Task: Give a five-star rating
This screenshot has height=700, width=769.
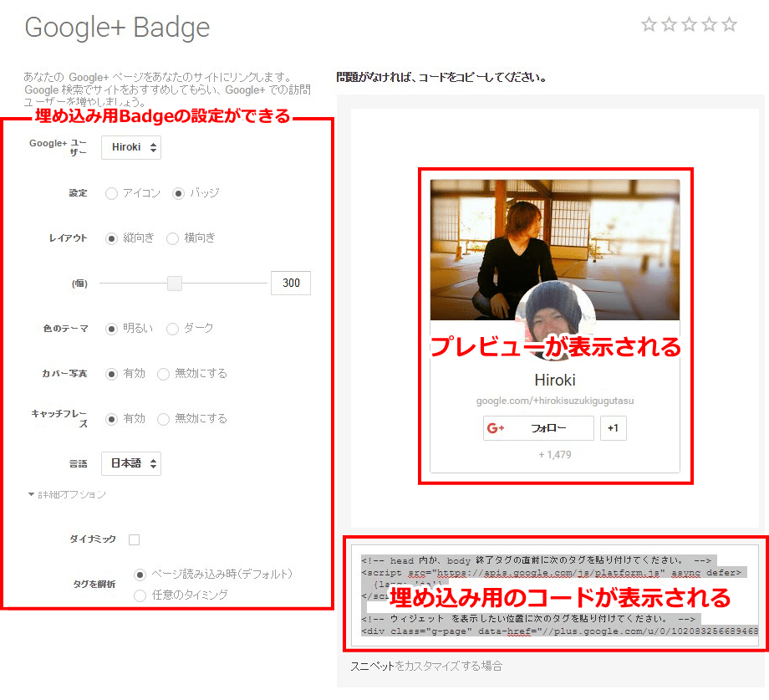Action: click(x=729, y=24)
